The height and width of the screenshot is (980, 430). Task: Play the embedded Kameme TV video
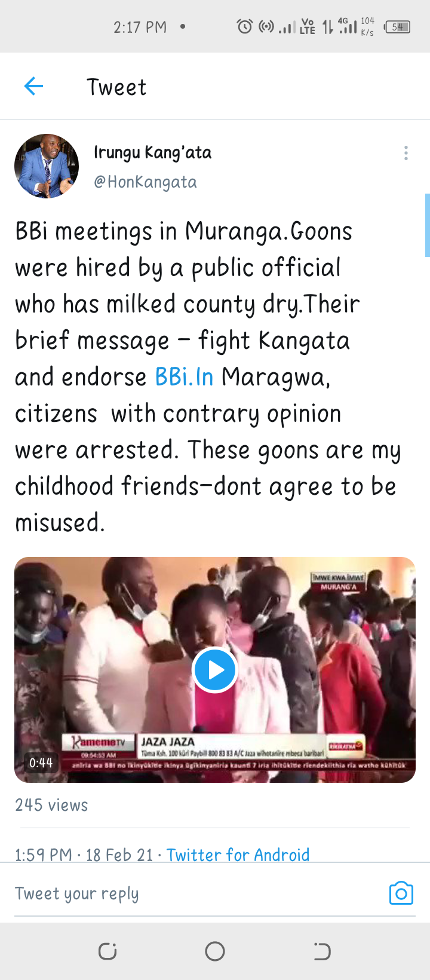[x=215, y=670]
